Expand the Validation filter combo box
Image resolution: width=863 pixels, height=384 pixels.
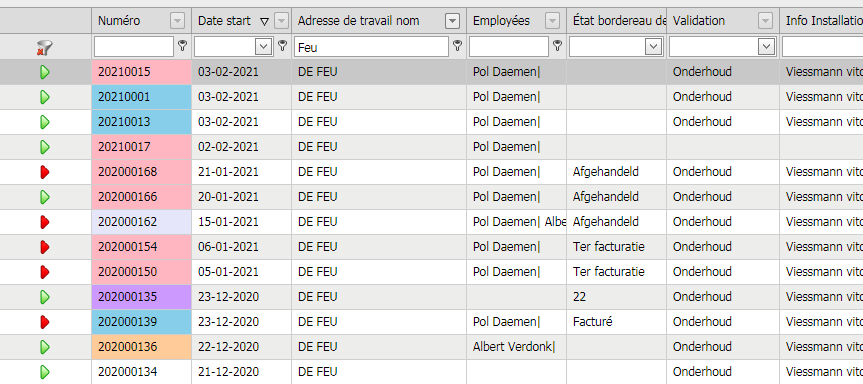[x=766, y=47]
